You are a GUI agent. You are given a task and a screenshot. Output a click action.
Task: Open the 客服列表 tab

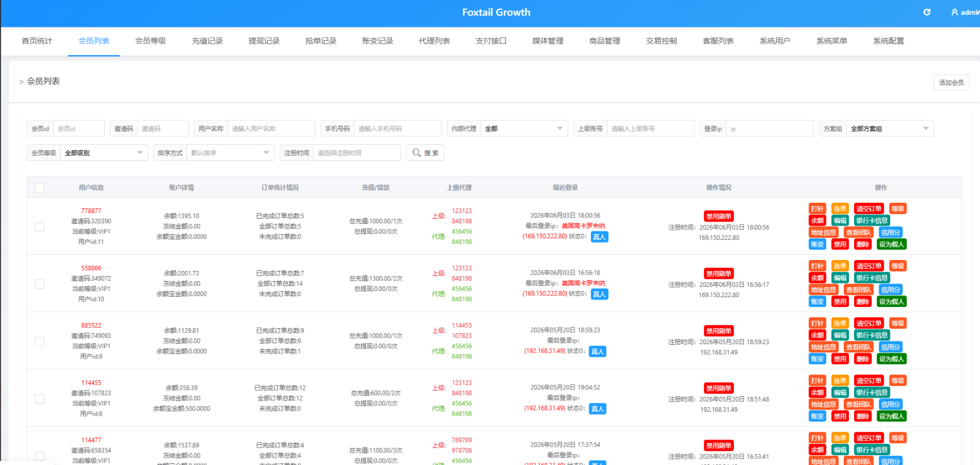[x=718, y=41]
